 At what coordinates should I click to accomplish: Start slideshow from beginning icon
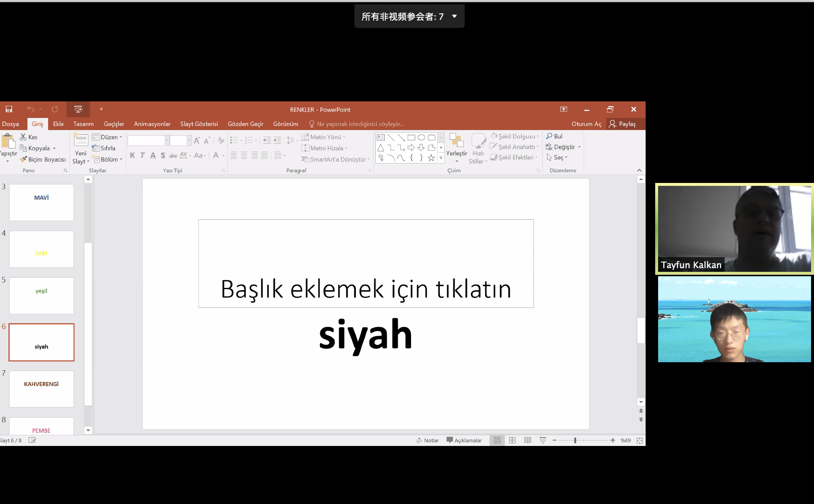[78, 109]
